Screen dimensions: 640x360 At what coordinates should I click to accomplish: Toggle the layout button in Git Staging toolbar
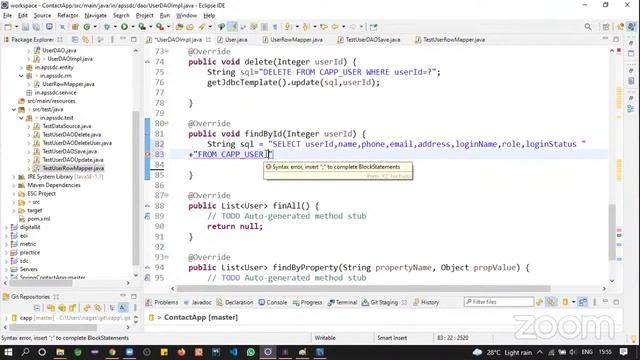[x=583, y=302]
